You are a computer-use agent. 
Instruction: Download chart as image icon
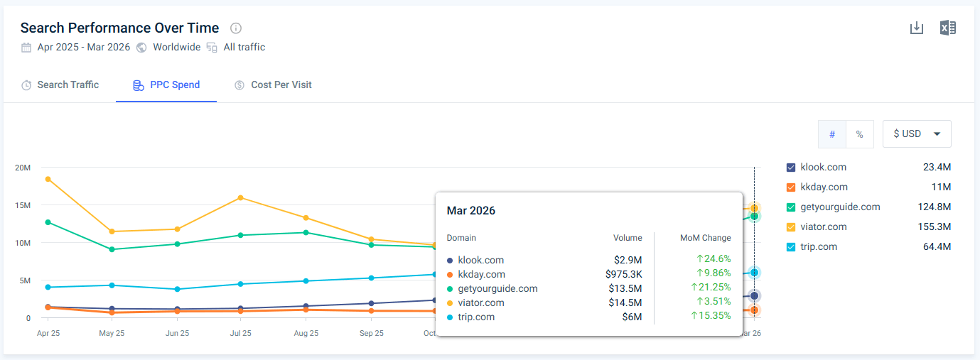click(x=917, y=28)
